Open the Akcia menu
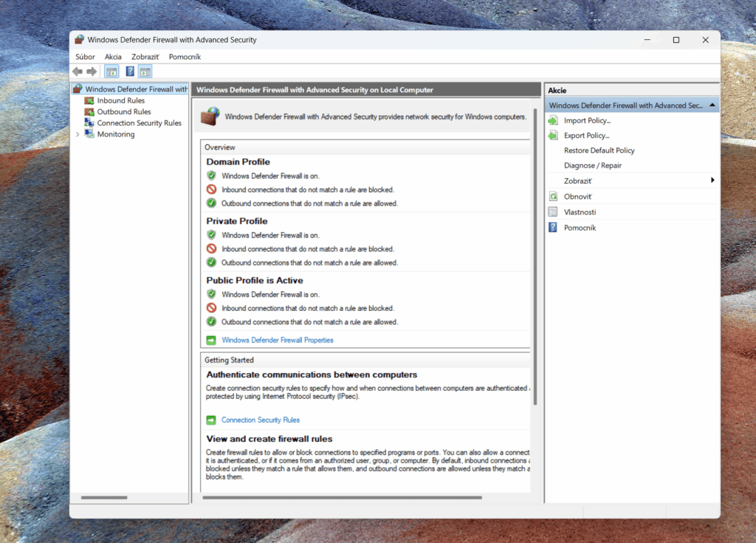 (x=113, y=57)
